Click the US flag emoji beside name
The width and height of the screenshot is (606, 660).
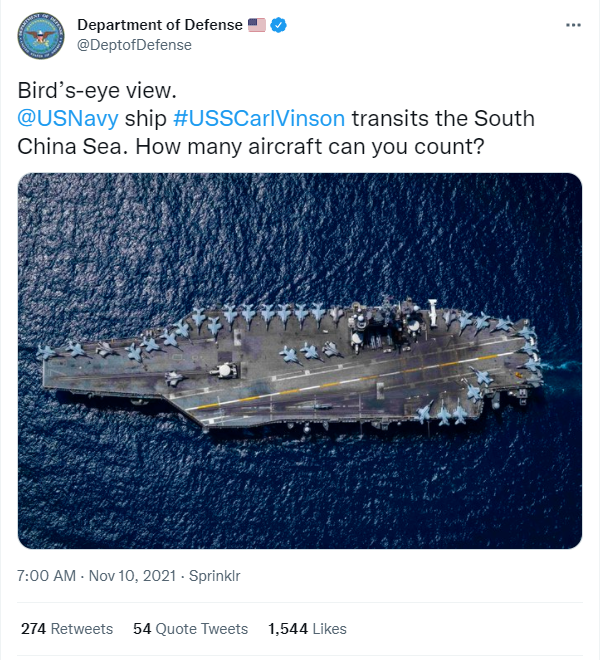click(x=257, y=25)
